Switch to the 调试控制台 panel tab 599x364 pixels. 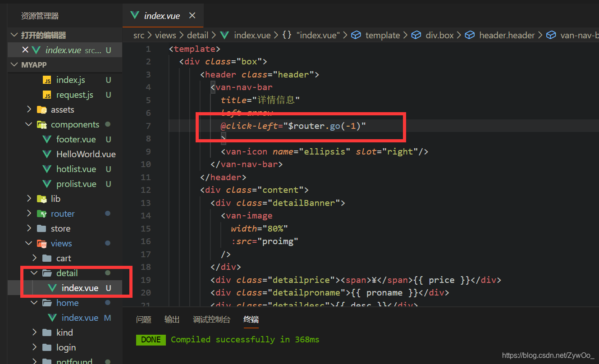211,319
